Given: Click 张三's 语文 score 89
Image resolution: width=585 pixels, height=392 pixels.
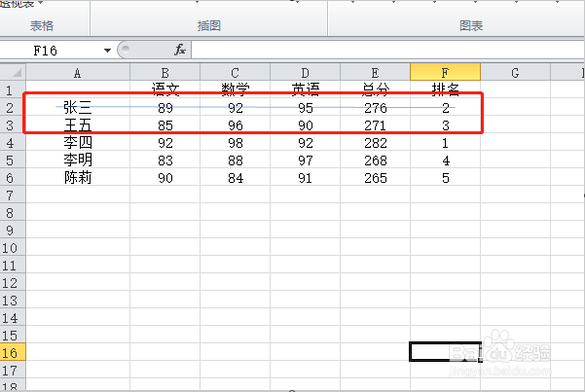Looking at the screenshot, I should tap(165, 107).
